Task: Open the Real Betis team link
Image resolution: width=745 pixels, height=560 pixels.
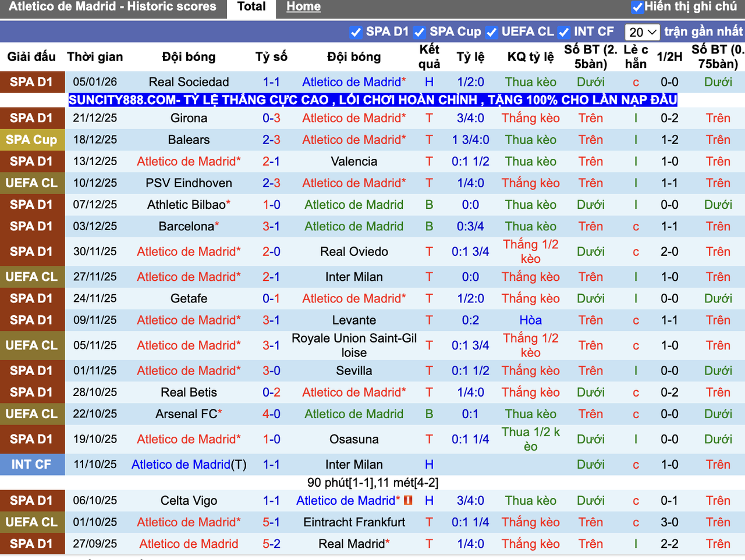Action: coord(189,393)
